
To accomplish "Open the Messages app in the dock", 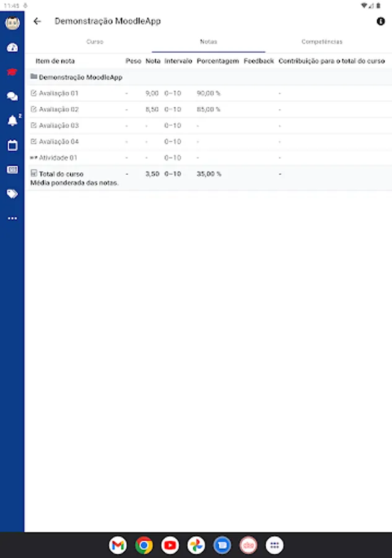I will click(222, 545).
